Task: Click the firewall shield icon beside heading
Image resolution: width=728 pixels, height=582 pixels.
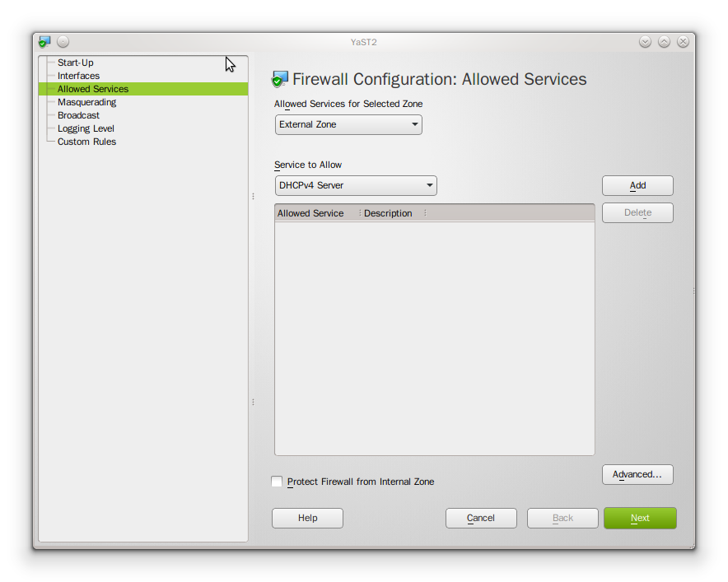Action: (x=280, y=80)
